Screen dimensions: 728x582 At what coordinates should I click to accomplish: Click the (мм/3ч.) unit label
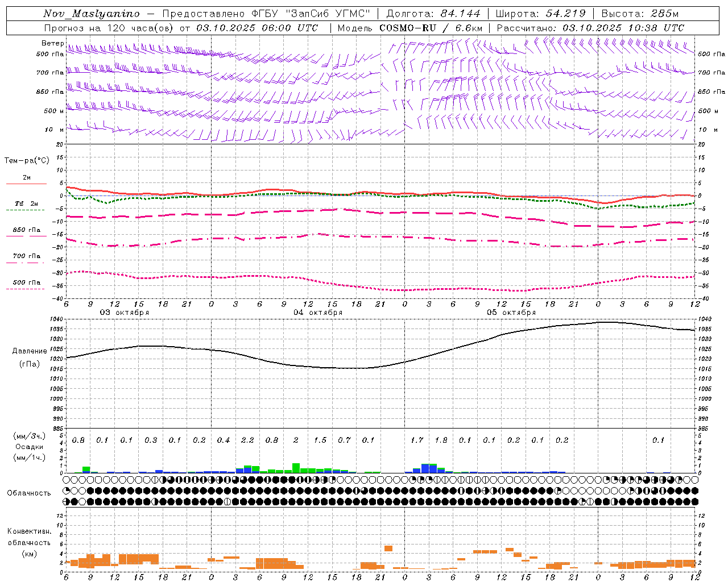pyautogui.click(x=28, y=436)
